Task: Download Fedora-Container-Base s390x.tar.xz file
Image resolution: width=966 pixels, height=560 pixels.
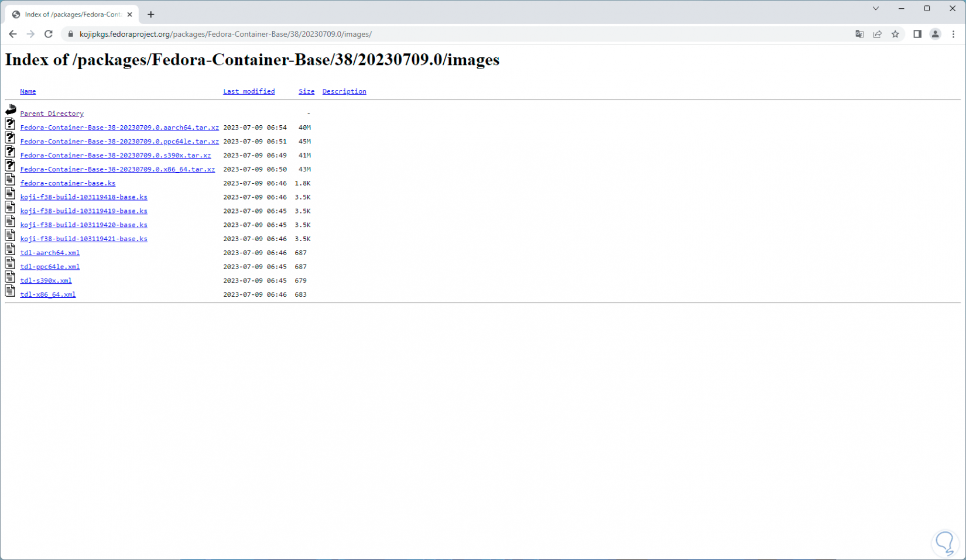Action: (115, 156)
